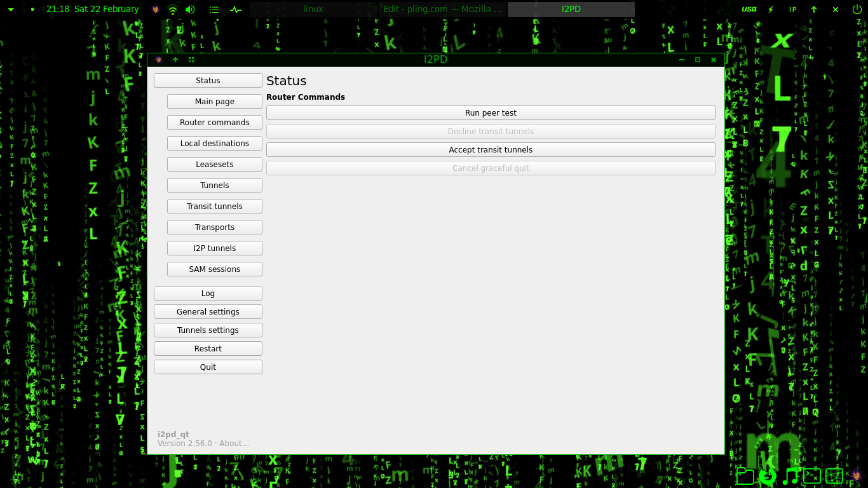Open the volume speaker icon
The height and width of the screenshot is (488, 868).
tap(190, 10)
